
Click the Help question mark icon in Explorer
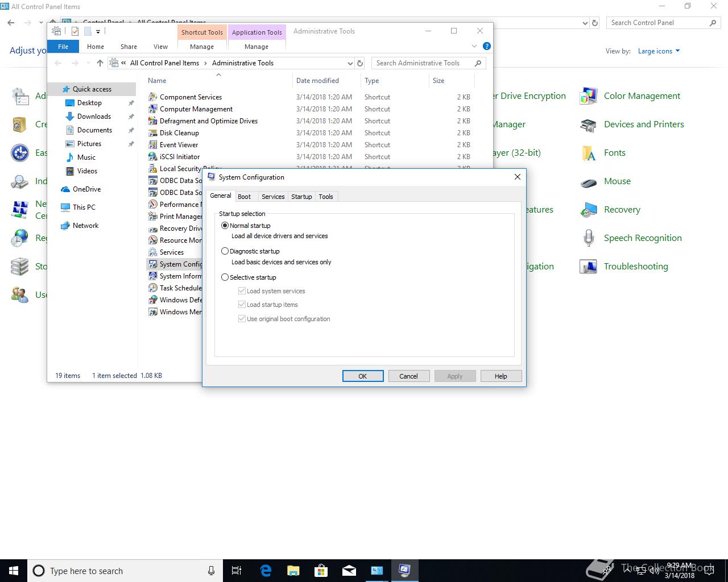coord(486,47)
